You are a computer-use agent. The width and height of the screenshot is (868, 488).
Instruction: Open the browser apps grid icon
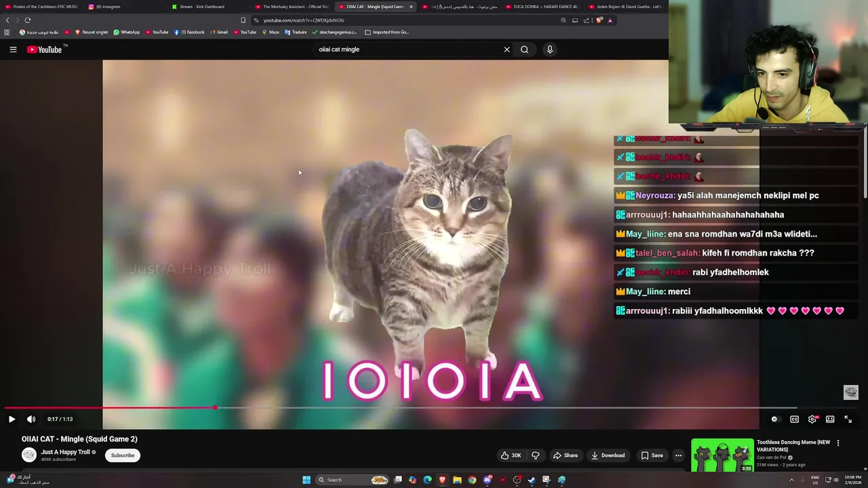[7, 32]
